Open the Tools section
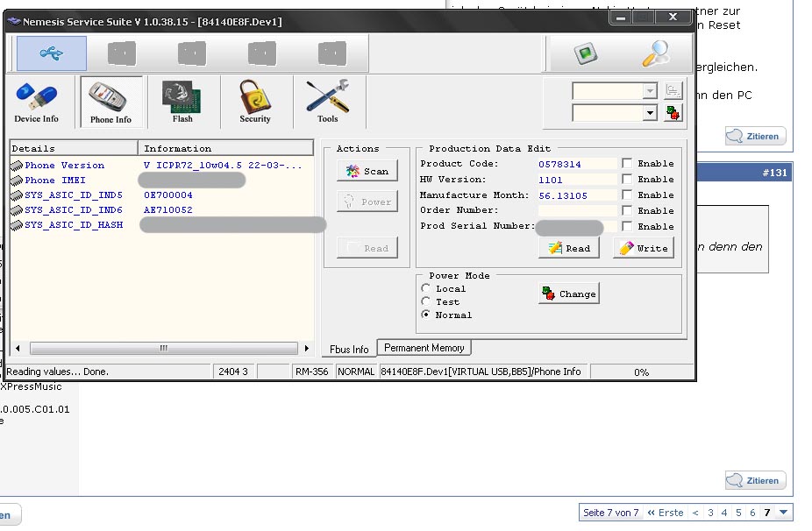812x531 pixels. 327,103
